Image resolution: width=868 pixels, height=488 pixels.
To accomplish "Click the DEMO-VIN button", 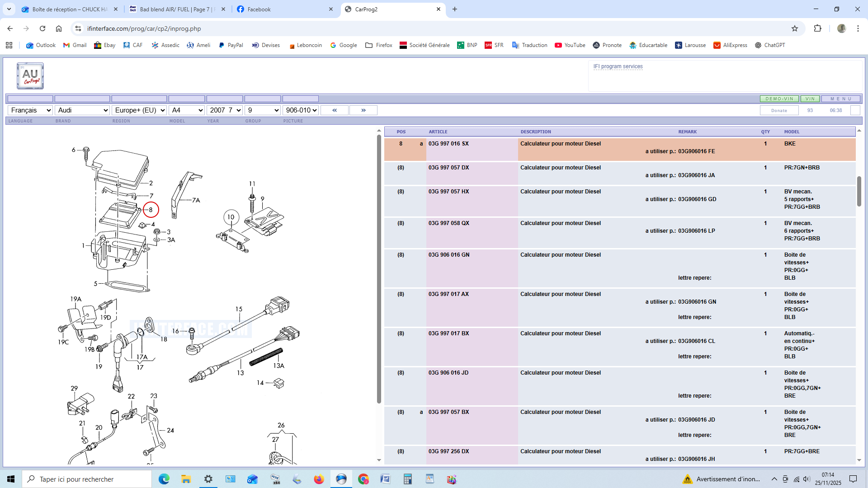I will tap(779, 99).
